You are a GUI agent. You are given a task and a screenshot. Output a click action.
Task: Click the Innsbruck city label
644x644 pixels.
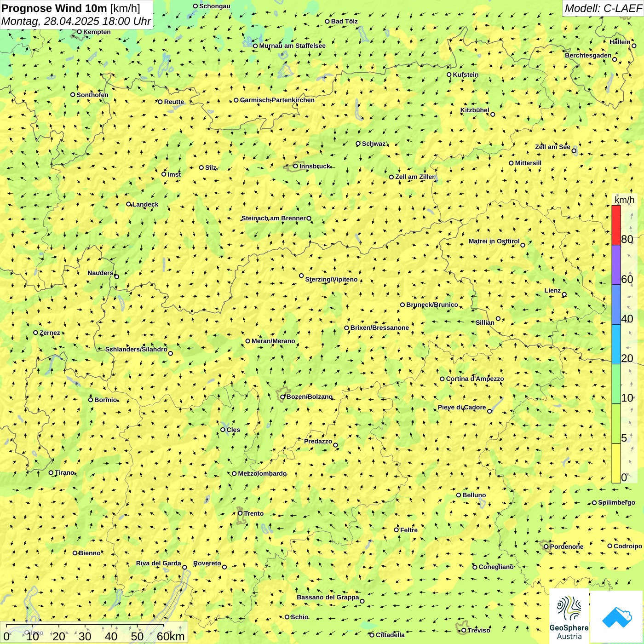pyautogui.click(x=315, y=166)
